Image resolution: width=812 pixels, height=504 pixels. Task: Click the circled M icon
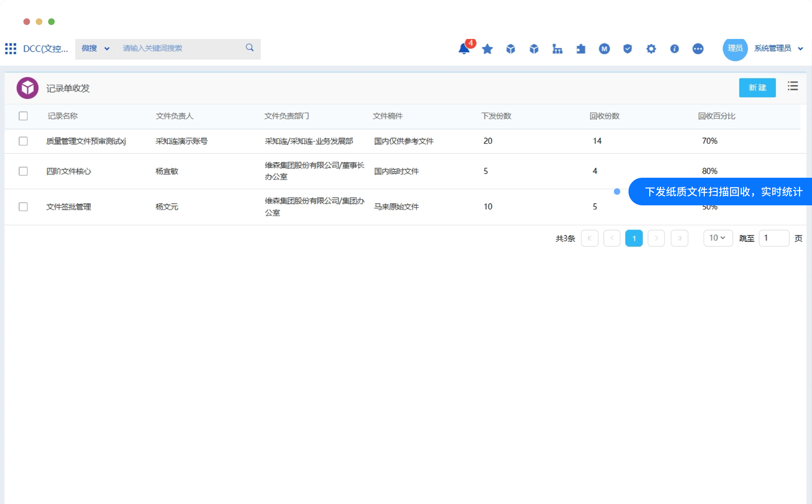604,49
